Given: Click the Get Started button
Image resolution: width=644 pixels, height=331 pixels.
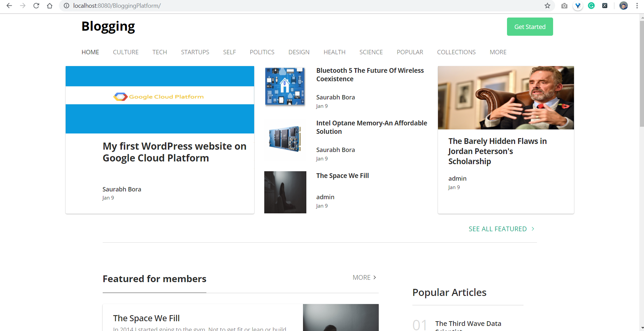Looking at the screenshot, I should click(530, 27).
